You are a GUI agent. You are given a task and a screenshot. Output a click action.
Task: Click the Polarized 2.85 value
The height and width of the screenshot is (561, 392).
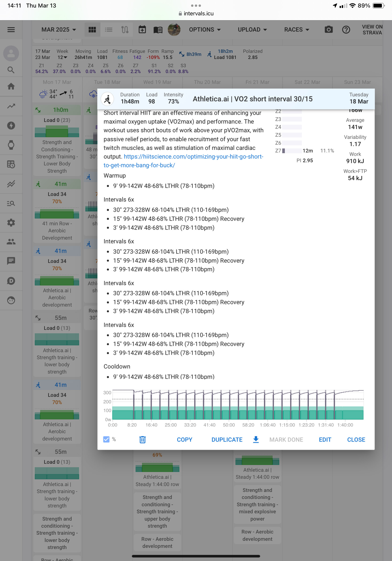252,57
